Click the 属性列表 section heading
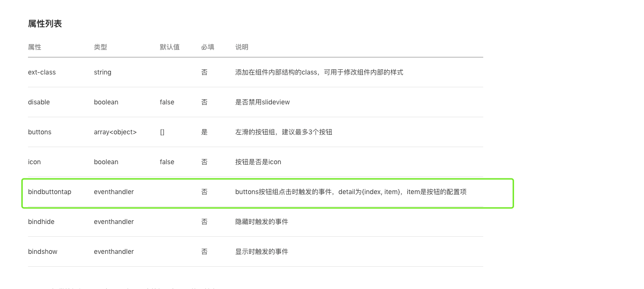This screenshot has width=644, height=289. click(45, 24)
